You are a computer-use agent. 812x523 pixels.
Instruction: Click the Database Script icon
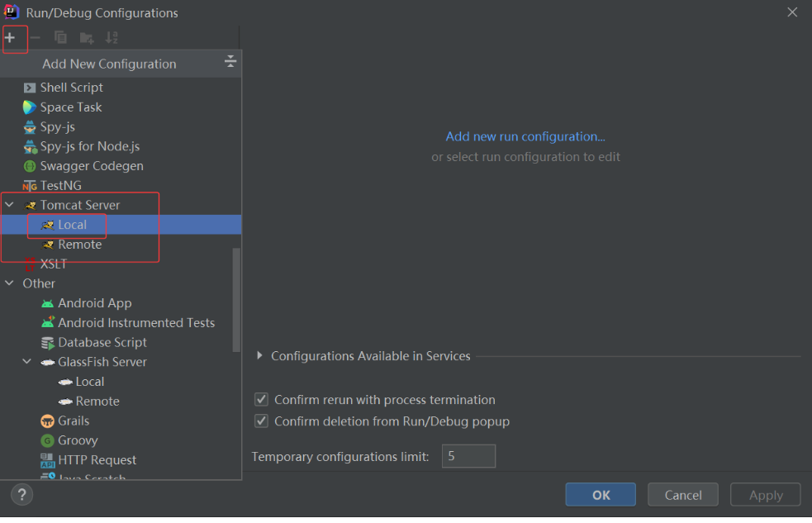pos(48,343)
